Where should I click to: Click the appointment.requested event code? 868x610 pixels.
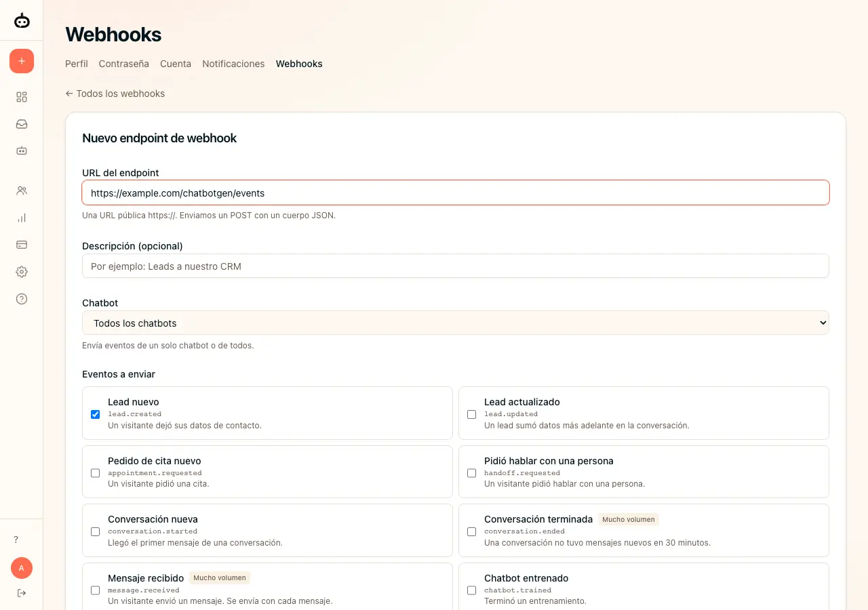pyautogui.click(x=155, y=473)
